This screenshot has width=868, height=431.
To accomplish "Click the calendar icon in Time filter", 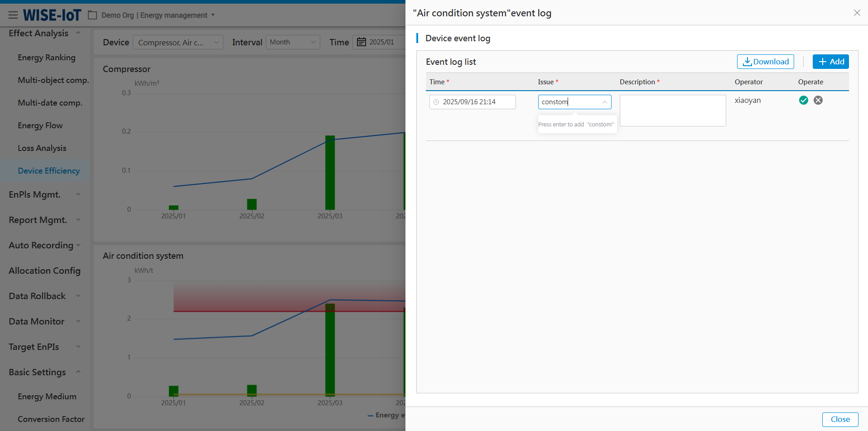I will click(361, 42).
